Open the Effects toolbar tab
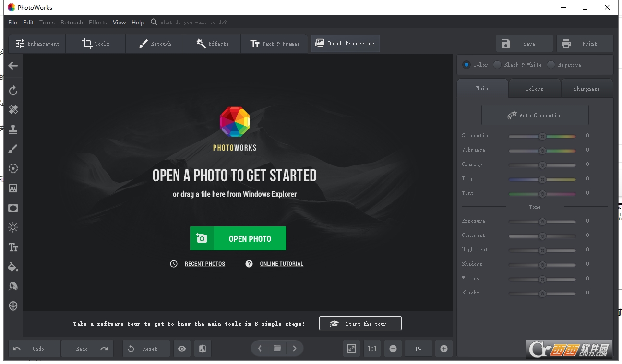Image resolution: width=622 pixels, height=364 pixels. pos(212,44)
